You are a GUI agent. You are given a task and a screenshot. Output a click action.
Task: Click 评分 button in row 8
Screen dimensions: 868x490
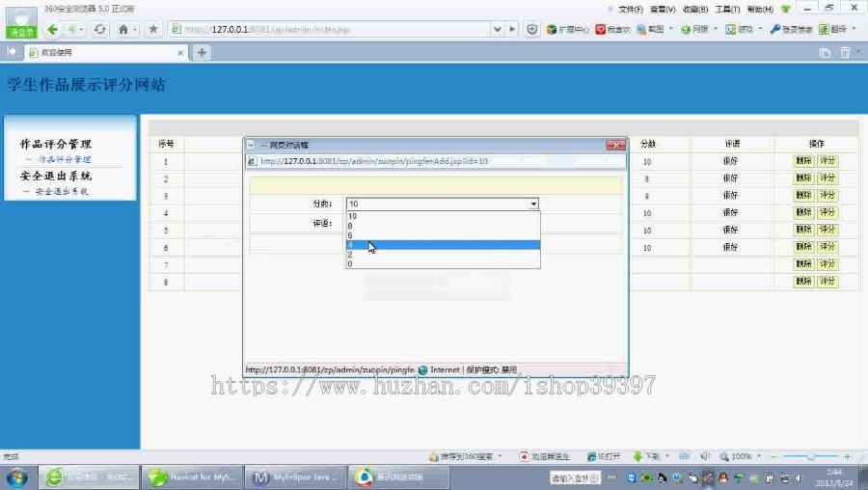click(827, 282)
